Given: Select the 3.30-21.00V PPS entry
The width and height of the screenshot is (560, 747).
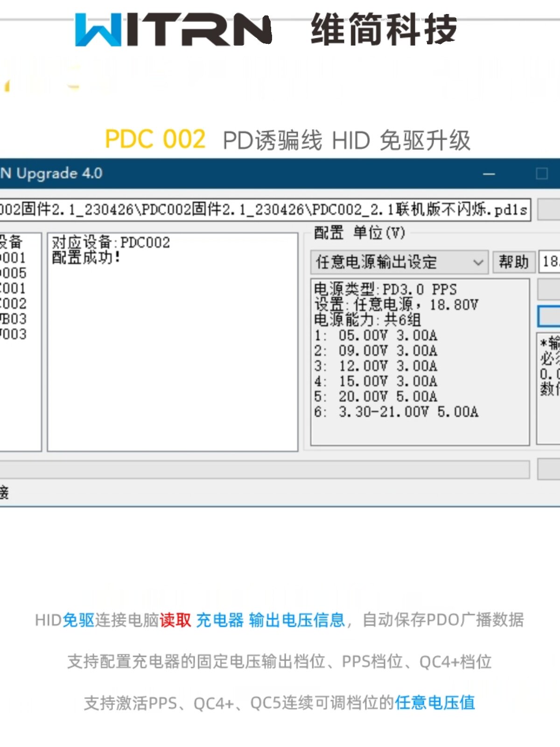Looking at the screenshot, I should tap(408, 412).
